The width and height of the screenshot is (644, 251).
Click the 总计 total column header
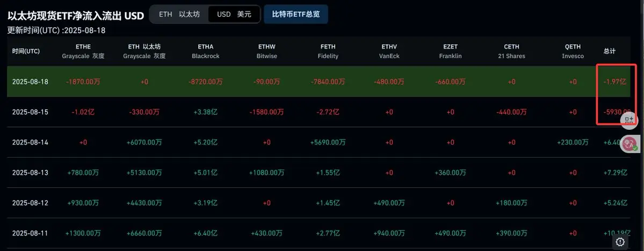coord(610,51)
